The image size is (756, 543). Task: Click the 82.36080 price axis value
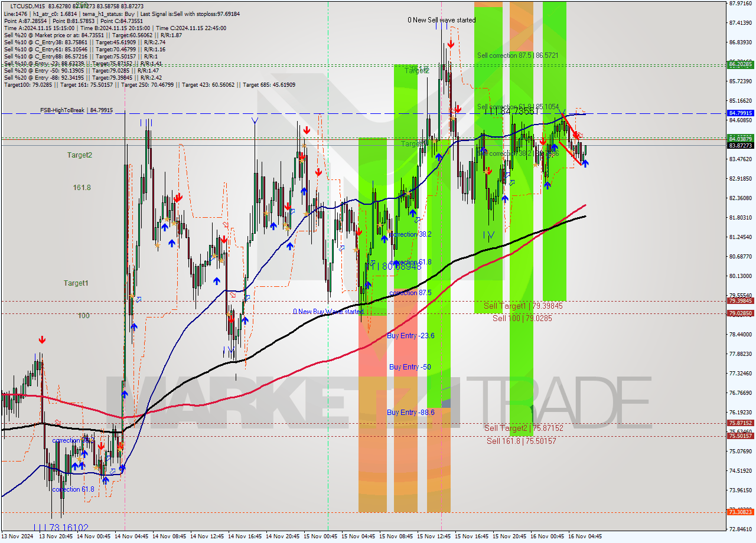[740, 198]
